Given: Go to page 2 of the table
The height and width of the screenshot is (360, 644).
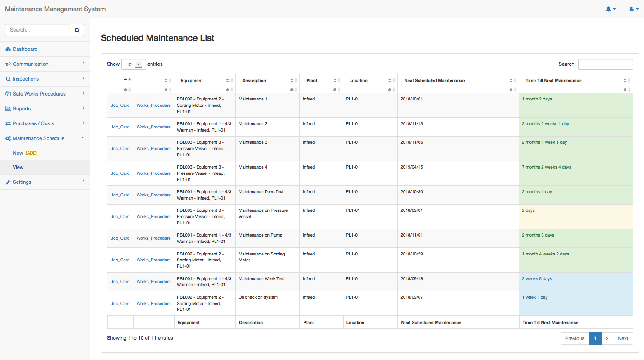Looking at the screenshot, I should pos(607,338).
